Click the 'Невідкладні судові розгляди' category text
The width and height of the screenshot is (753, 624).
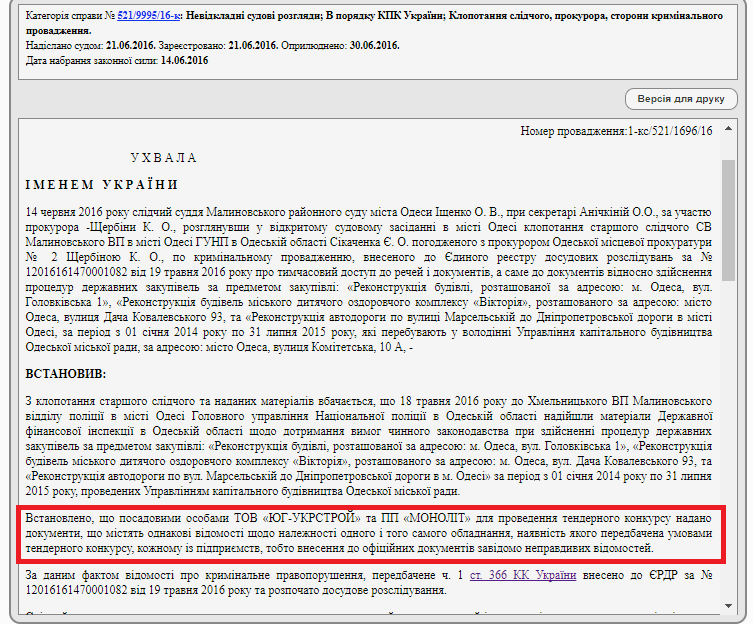(x=261, y=18)
